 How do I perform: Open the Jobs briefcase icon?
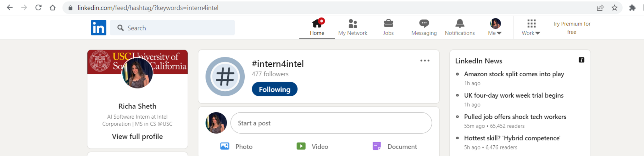coord(388,24)
